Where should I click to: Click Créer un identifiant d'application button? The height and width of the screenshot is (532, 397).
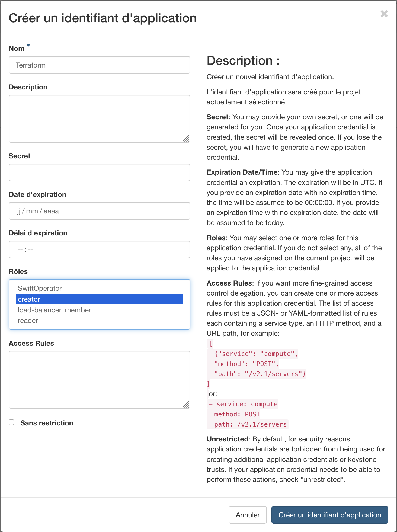click(x=329, y=515)
